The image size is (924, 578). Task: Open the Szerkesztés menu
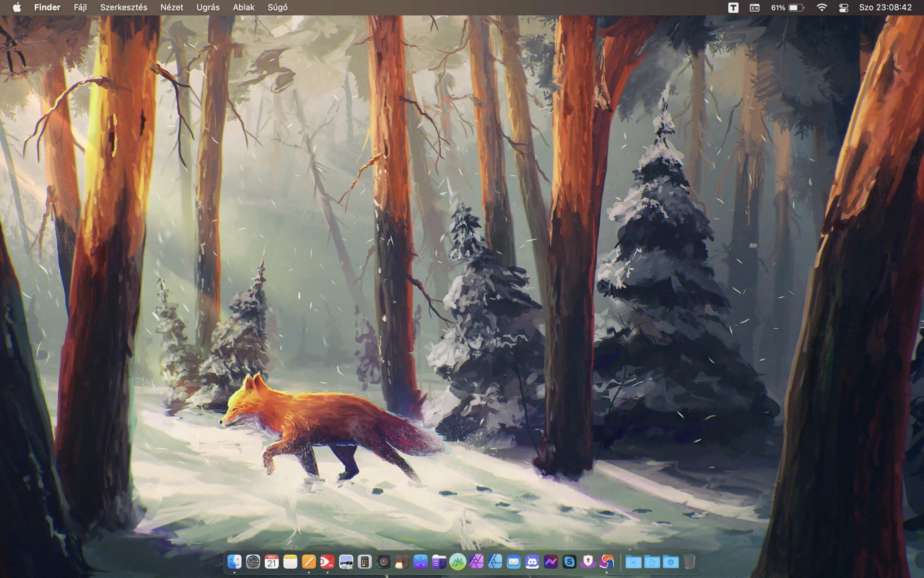point(123,7)
